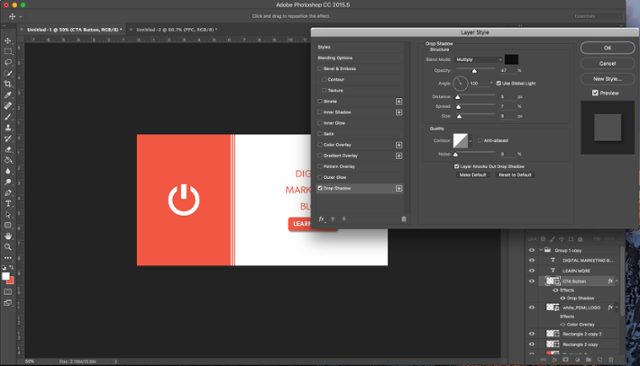The width and height of the screenshot is (640, 366).
Task: Open Move tool preset picker arrow
Action: (20, 17)
